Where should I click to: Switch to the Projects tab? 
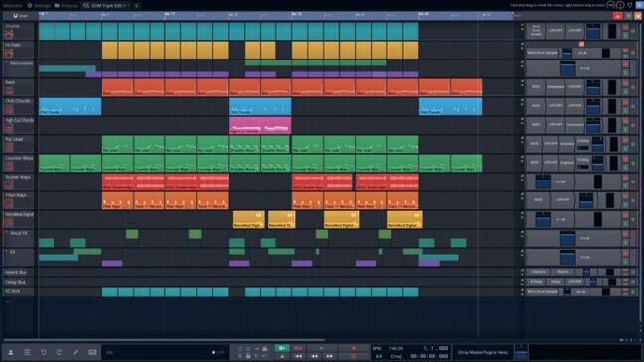[x=66, y=5]
